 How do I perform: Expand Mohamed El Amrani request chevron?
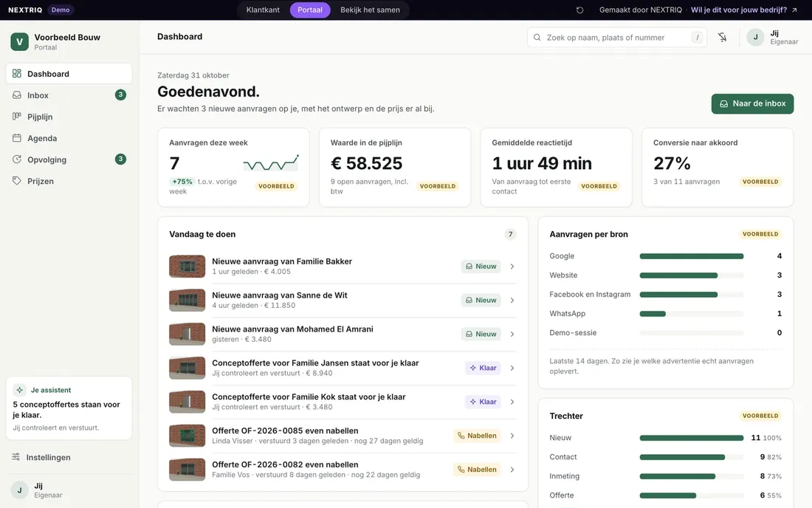[512, 334]
